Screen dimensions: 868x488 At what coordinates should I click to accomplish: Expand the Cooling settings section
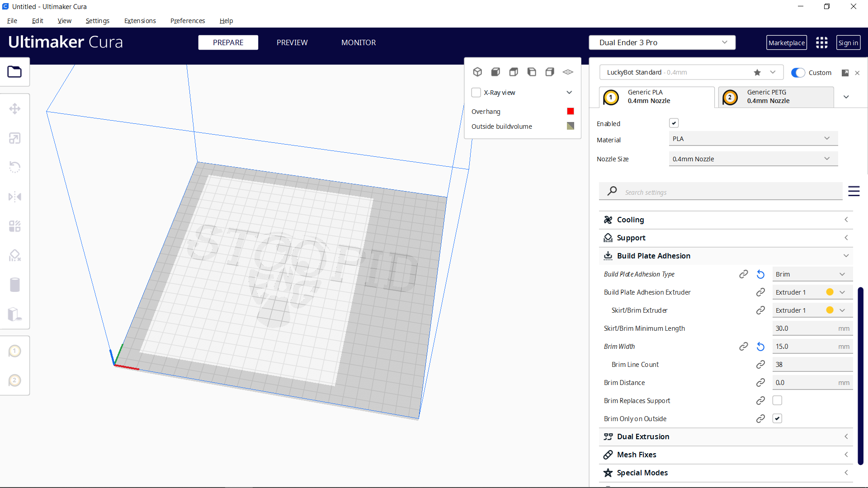[726, 220]
